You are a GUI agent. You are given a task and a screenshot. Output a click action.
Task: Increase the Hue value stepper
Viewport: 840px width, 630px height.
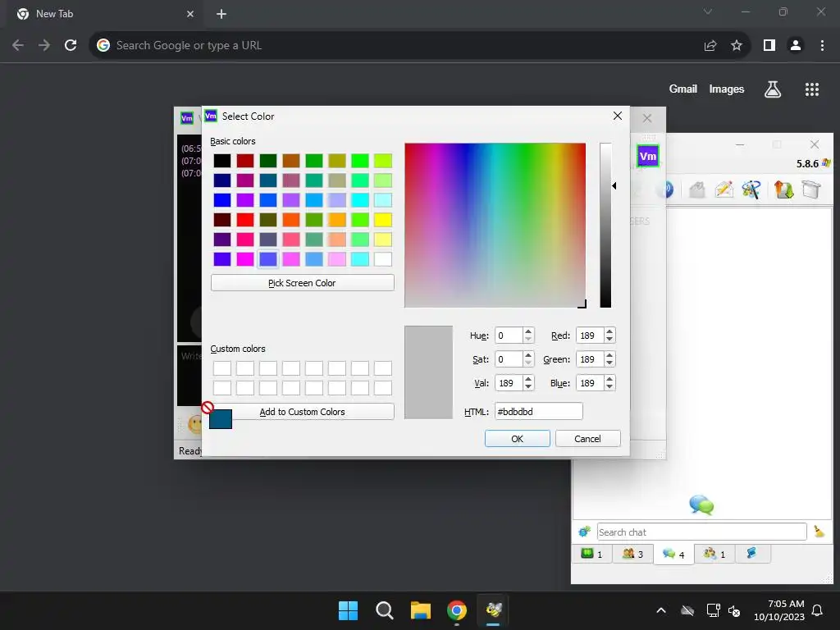[x=528, y=331]
